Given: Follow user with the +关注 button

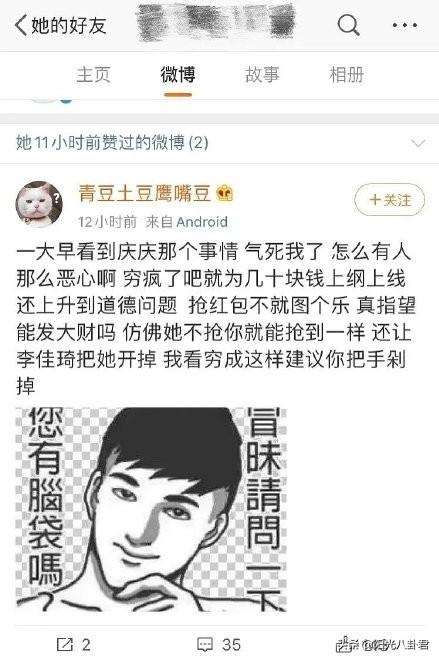Looking at the screenshot, I should [x=389, y=200].
